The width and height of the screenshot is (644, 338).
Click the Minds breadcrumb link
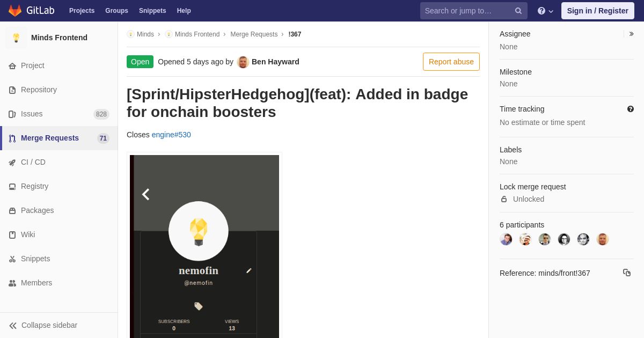pos(145,34)
